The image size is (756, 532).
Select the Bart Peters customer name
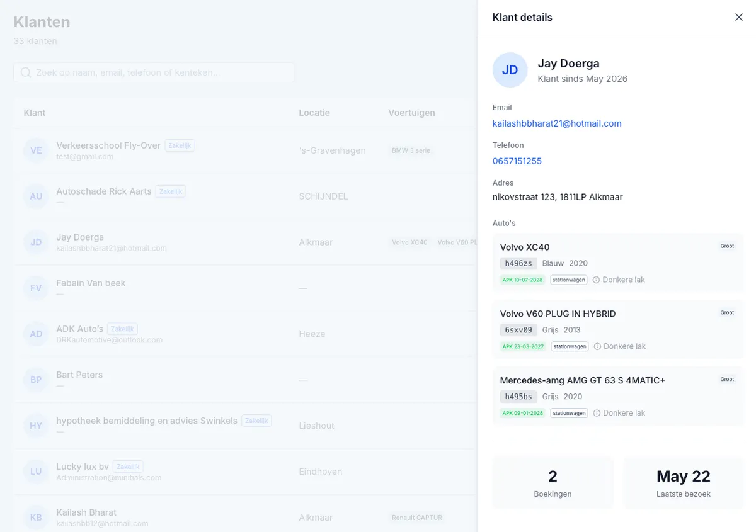(79, 375)
